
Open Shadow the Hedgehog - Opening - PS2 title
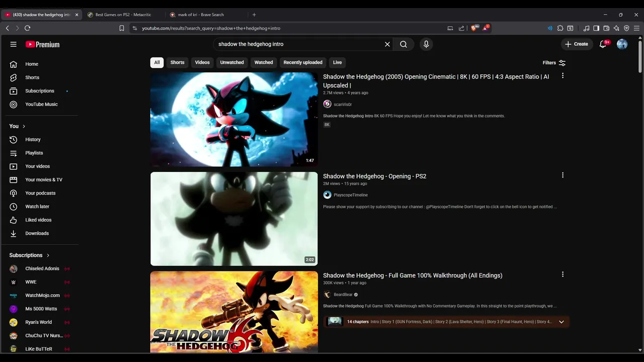click(x=374, y=176)
